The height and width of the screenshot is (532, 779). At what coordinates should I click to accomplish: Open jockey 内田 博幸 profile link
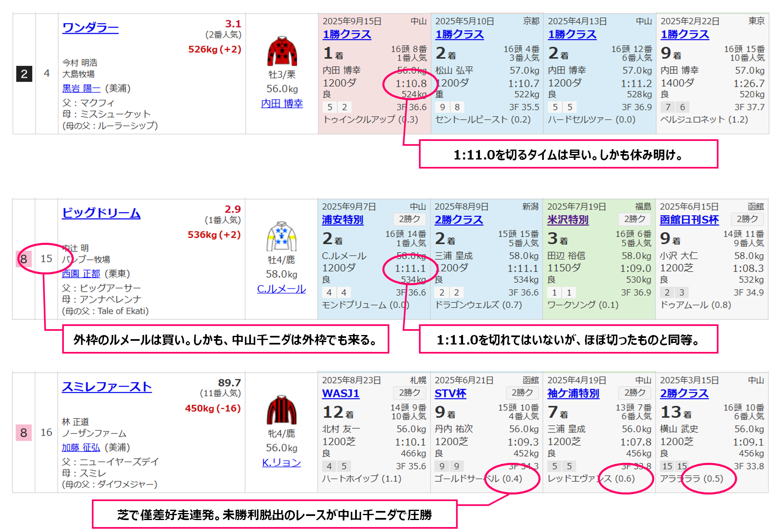[x=282, y=103]
